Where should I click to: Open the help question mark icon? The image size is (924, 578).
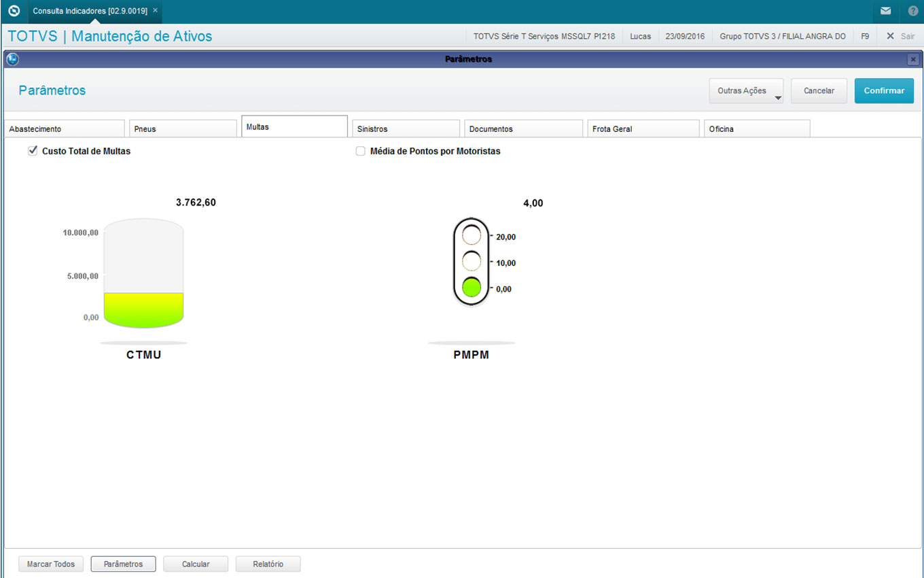(912, 11)
